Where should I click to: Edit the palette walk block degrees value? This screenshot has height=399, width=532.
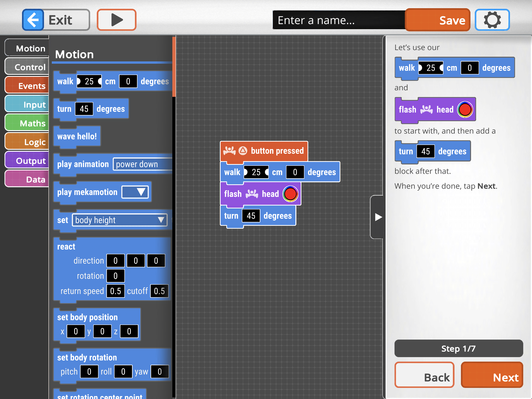coord(128,81)
